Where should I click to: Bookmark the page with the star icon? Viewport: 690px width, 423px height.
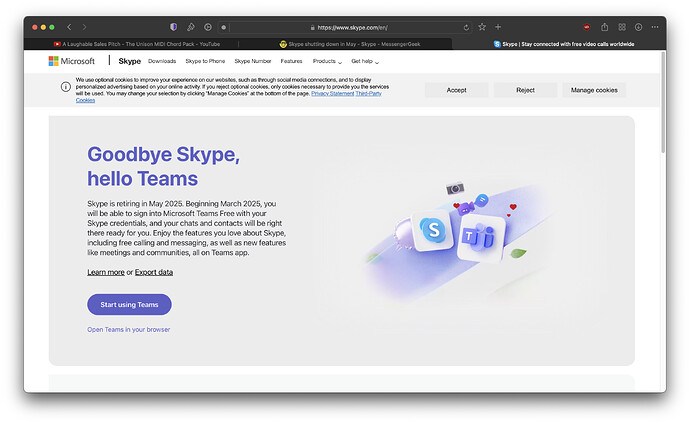pos(482,27)
